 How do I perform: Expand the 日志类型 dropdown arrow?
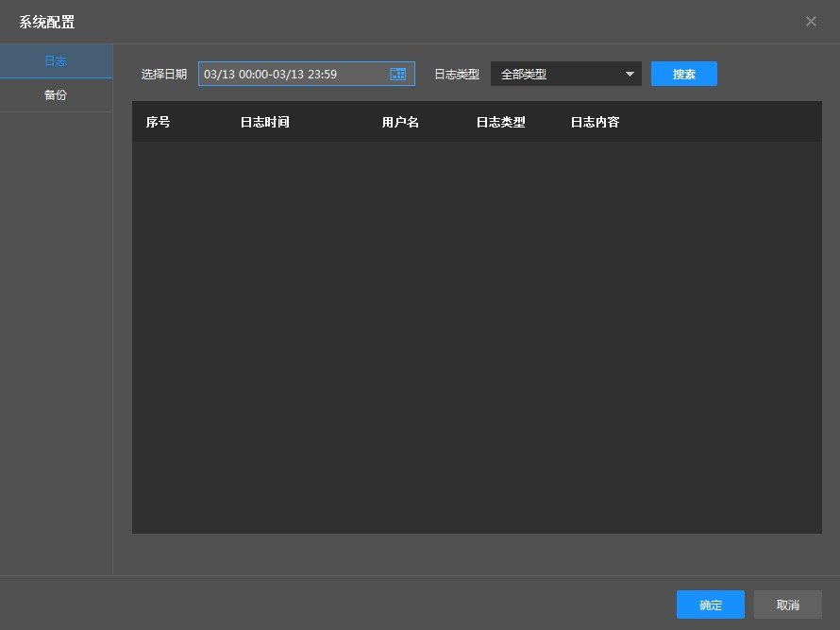pyautogui.click(x=630, y=74)
